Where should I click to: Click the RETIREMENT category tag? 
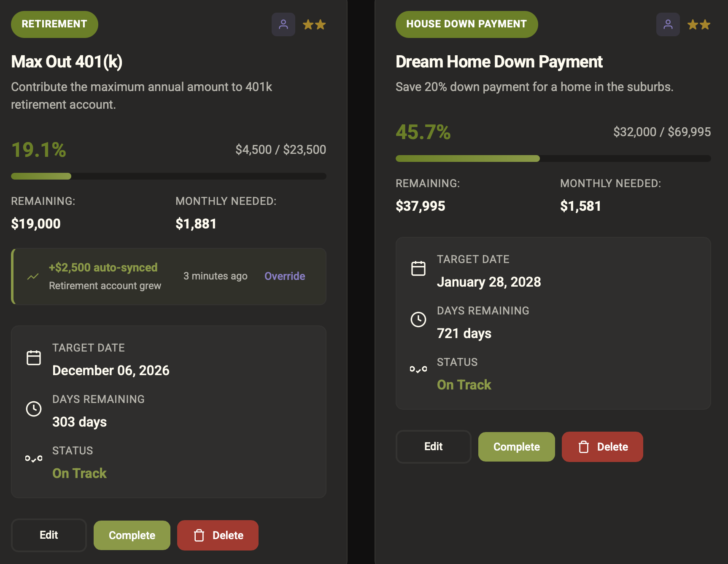coord(54,24)
